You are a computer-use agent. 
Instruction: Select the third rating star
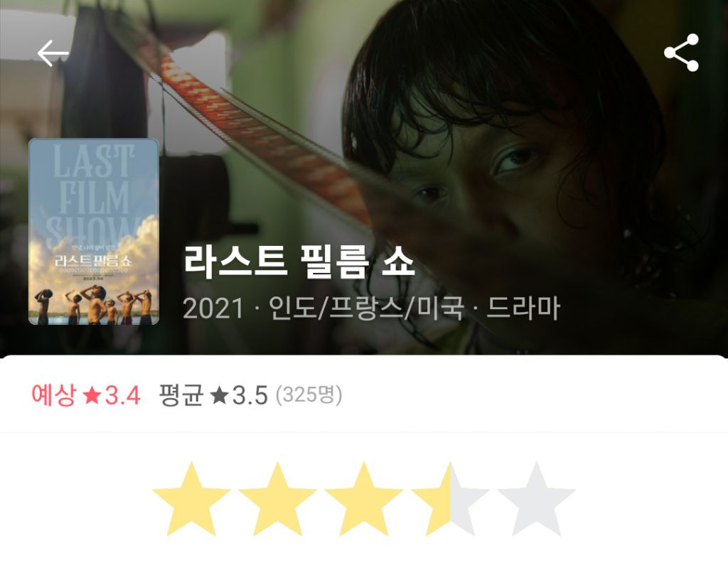[x=364, y=499]
